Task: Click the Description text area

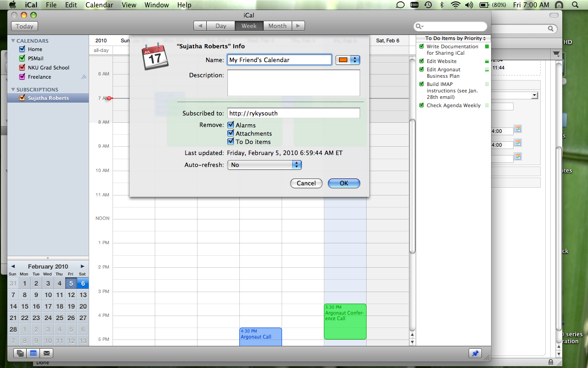Action: (x=294, y=83)
